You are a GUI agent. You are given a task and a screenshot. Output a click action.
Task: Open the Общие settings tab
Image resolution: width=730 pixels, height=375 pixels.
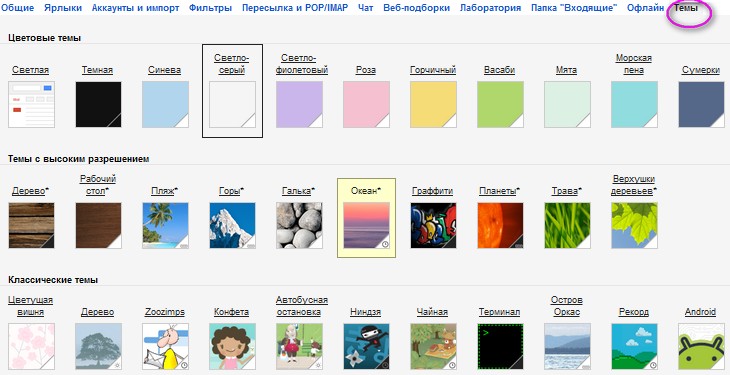click(18, 8)
